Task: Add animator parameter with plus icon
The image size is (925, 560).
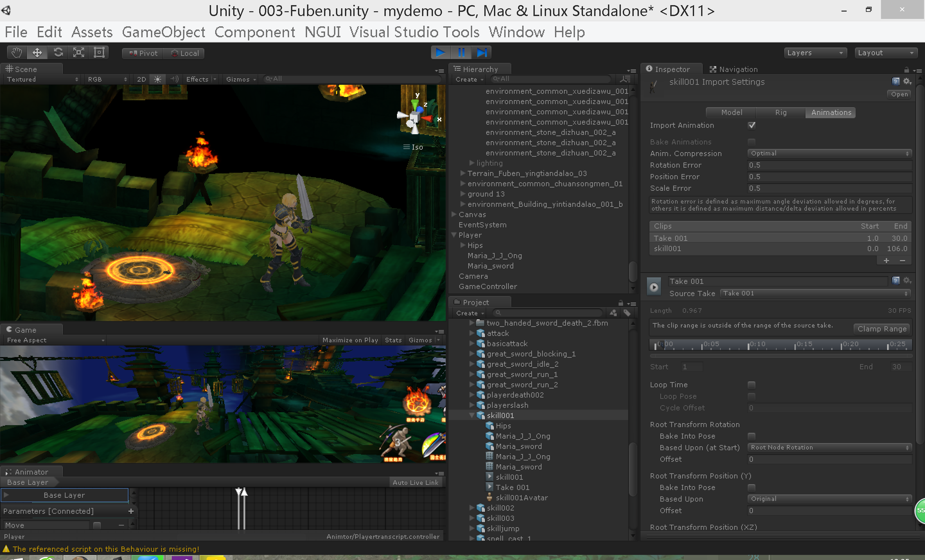Action: 131,511
